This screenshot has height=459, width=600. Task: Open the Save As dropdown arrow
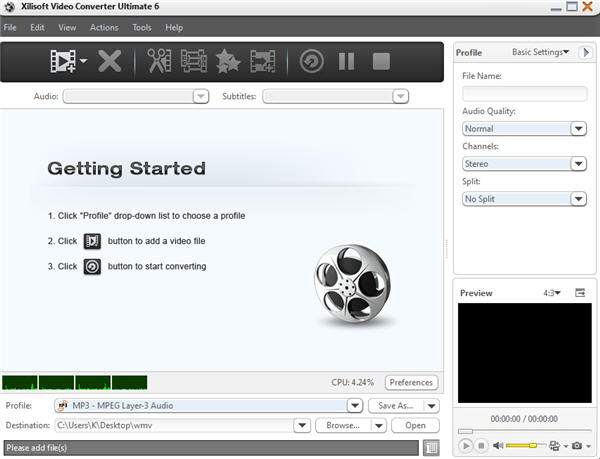(x=432, y=406)
